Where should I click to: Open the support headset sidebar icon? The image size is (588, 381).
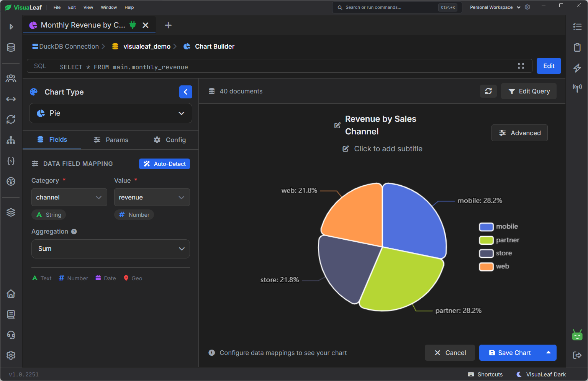(11, 335)
